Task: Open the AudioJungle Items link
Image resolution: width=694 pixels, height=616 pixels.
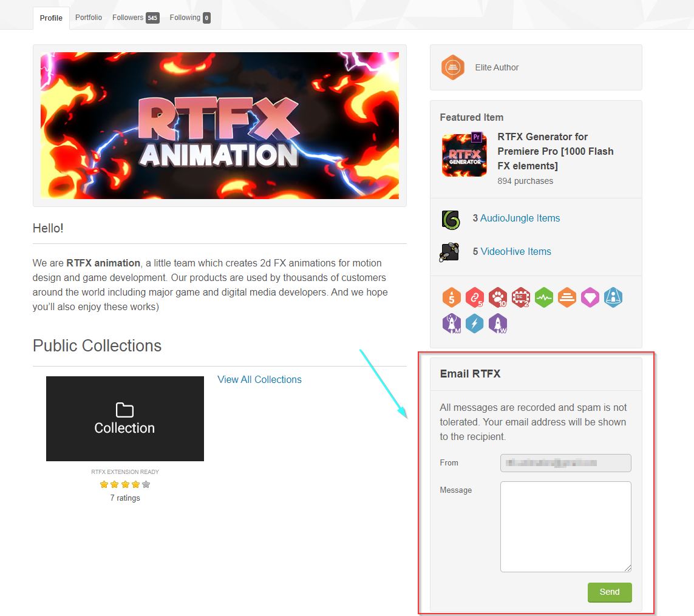Action: pyautogui.click(x=520, y=218)
